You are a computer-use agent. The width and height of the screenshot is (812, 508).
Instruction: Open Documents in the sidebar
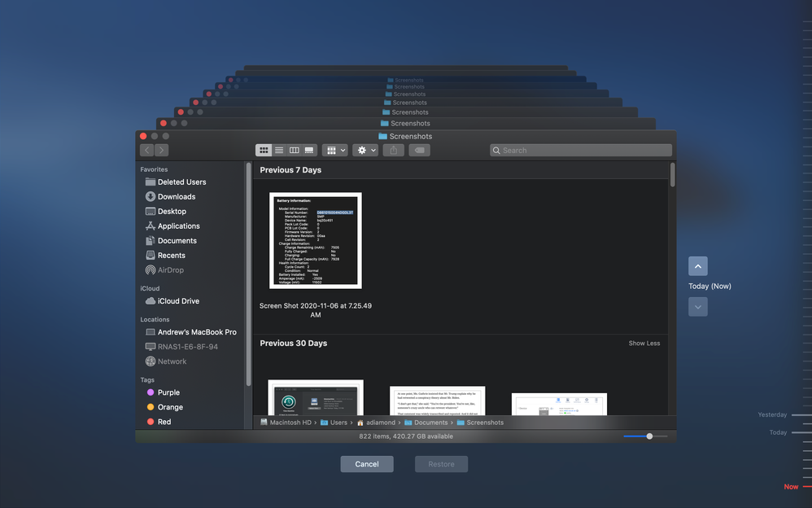(172, 240)
